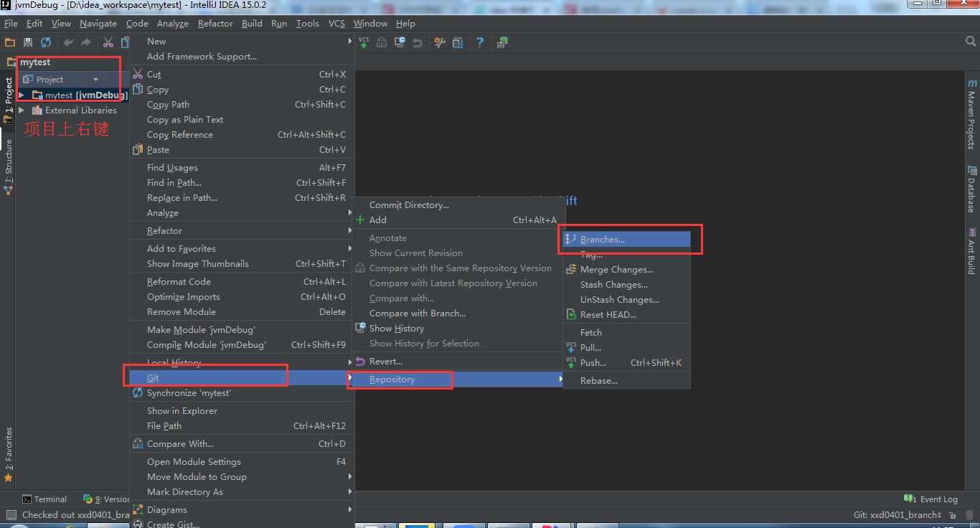Image resolution: width=980 pixels, height=528 pixels.
Task: Expand the mytest [jvmDebug] tree node
Action: pos(22,95)
